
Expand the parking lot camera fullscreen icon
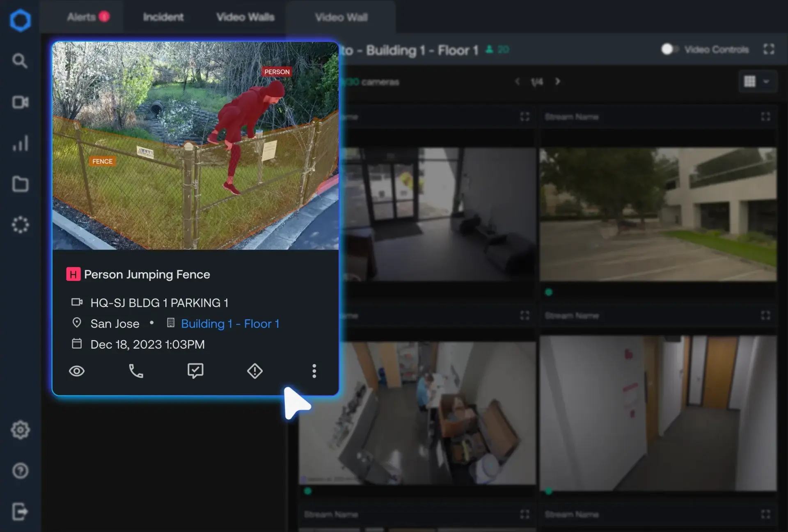[x=765, y=117]
